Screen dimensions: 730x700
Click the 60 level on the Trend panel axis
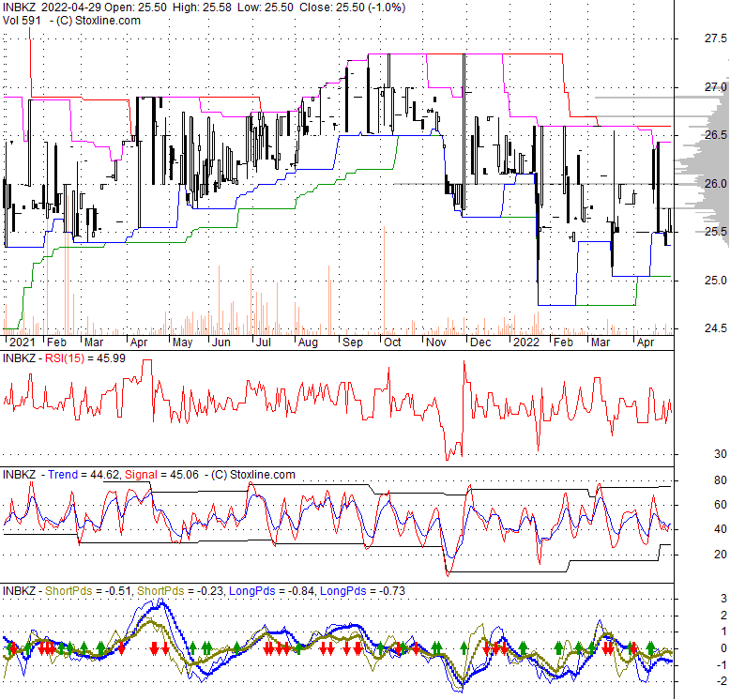point(721,505)
